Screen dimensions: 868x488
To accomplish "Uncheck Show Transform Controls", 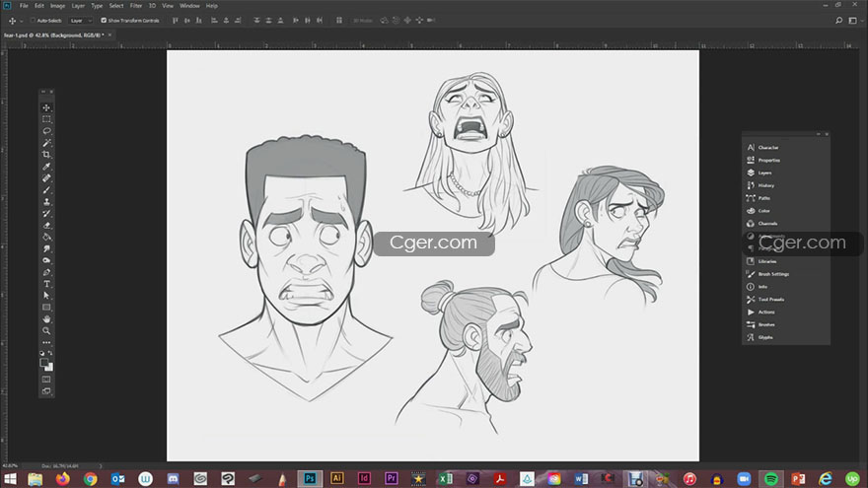I will click(x=104, y=21).
